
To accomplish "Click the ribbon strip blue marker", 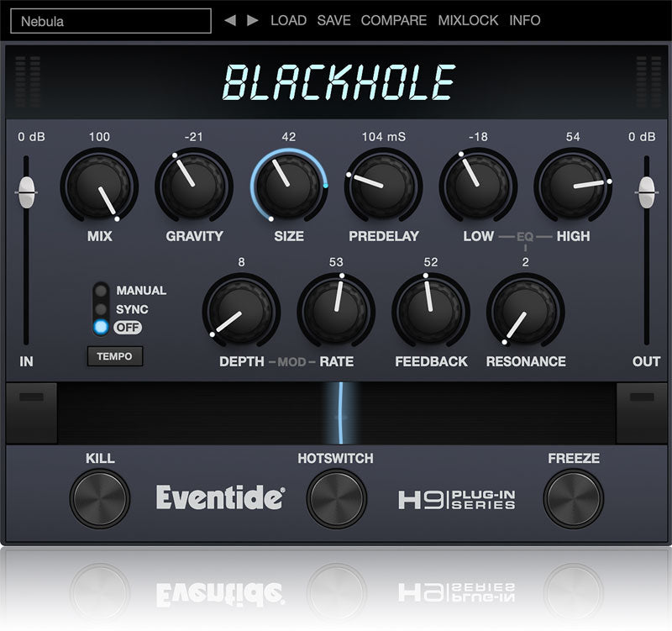I will 341,413.
